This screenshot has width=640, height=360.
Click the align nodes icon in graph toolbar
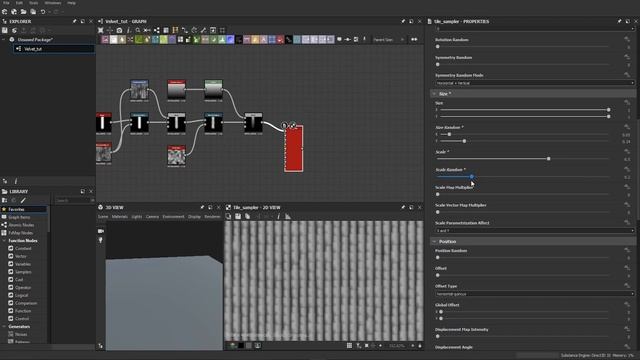pos(156,30)
